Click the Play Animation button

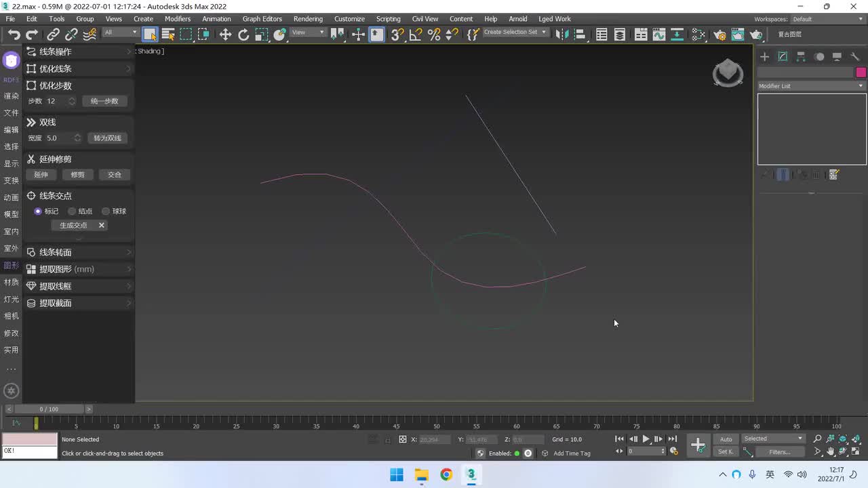(646, 439)
